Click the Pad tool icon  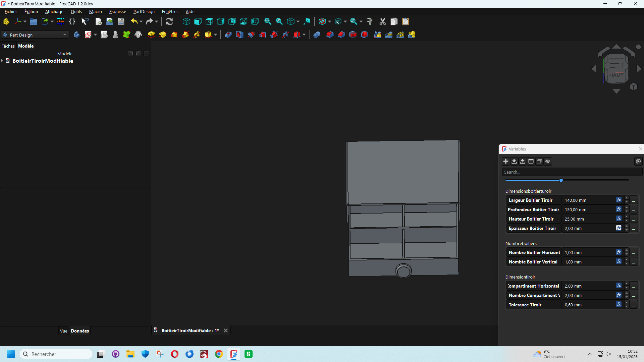click(x=151, y=35)
